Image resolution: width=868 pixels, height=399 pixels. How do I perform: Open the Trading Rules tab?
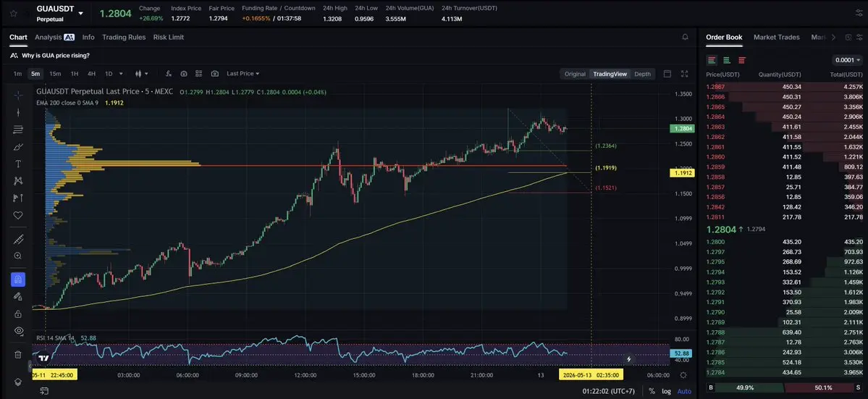coord(124,37)
